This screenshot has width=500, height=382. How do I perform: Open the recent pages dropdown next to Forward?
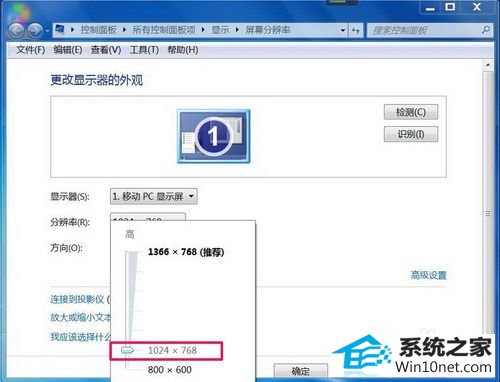click(47, 31)
